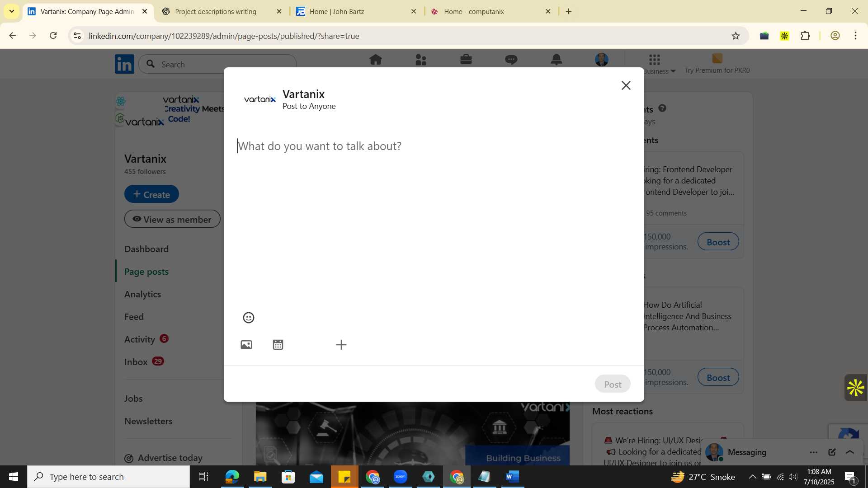Change the 'Post to Anyone' audience setting
868x488 pixels.
click(309, 106)
